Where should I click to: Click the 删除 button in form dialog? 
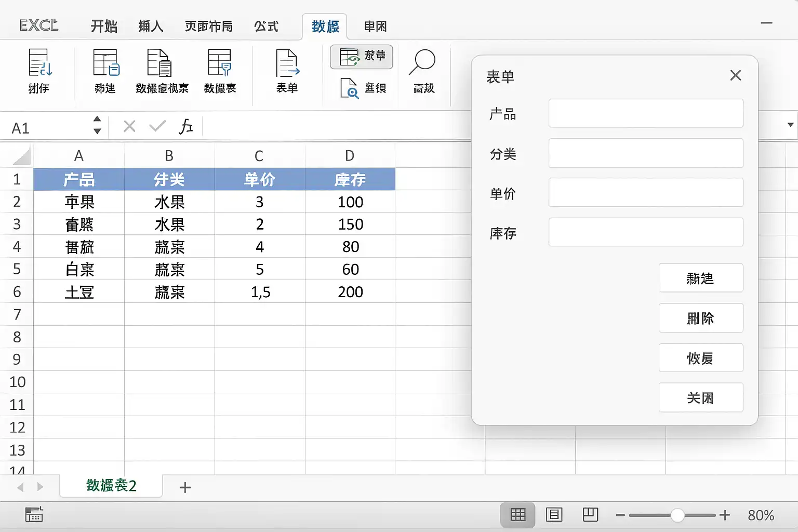[x=701, y=318]
